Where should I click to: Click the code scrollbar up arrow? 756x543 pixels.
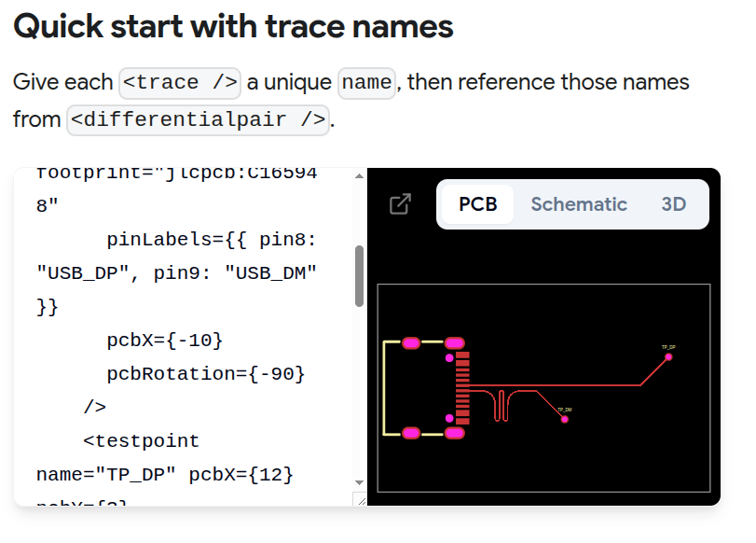(359, 176)
